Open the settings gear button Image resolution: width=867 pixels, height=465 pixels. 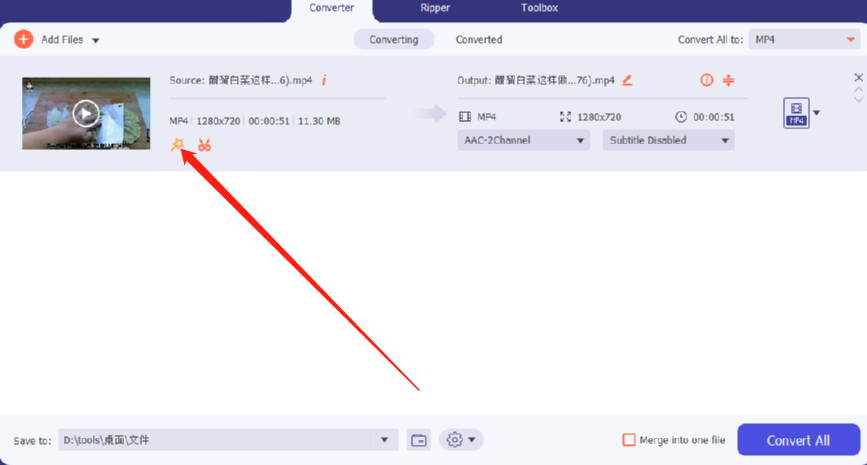coord(455,440)
